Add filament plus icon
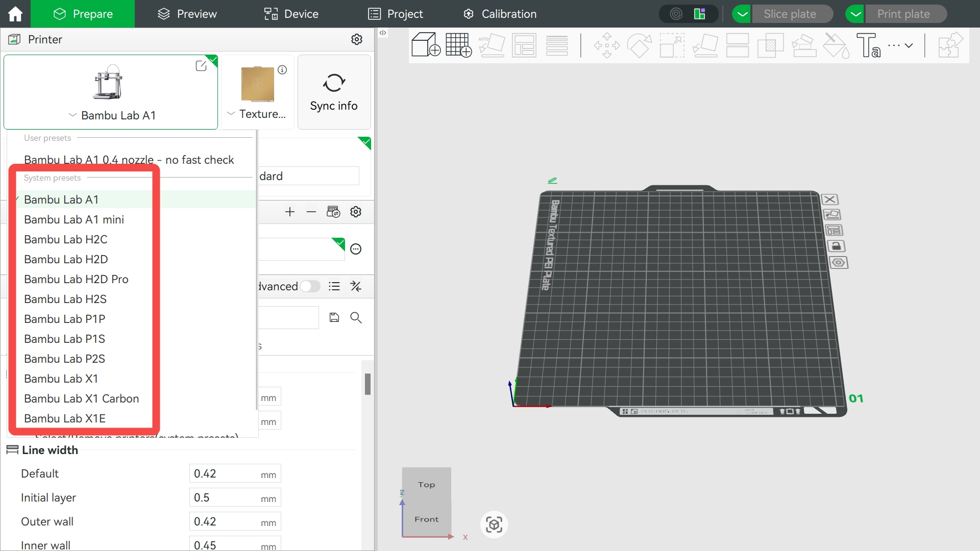The height and width of the screenshot is (551, 980). coord(290,212)
